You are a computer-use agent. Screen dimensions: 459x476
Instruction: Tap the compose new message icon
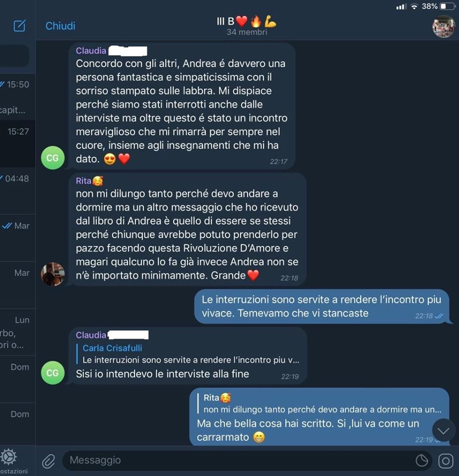coord(19,25)
